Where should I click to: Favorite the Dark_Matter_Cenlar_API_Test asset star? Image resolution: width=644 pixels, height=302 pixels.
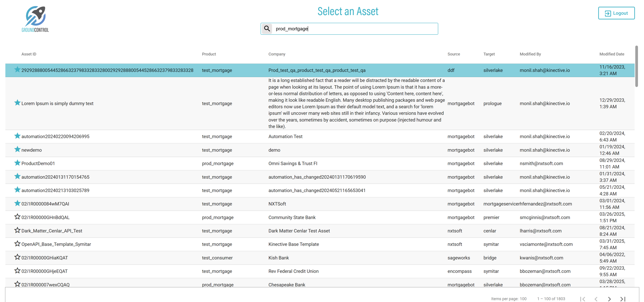pos(17,230)
